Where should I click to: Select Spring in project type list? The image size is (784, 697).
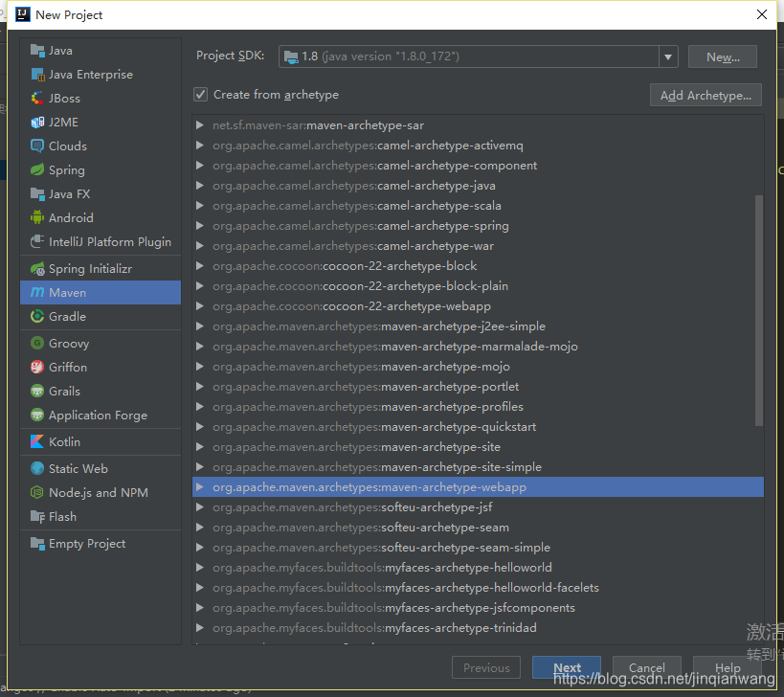point(101,170)
